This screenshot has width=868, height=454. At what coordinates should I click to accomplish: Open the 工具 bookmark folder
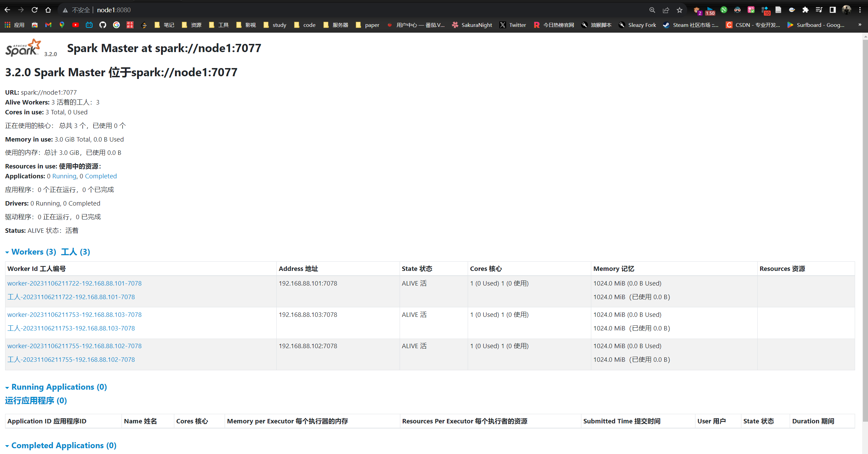click(219, 25)
